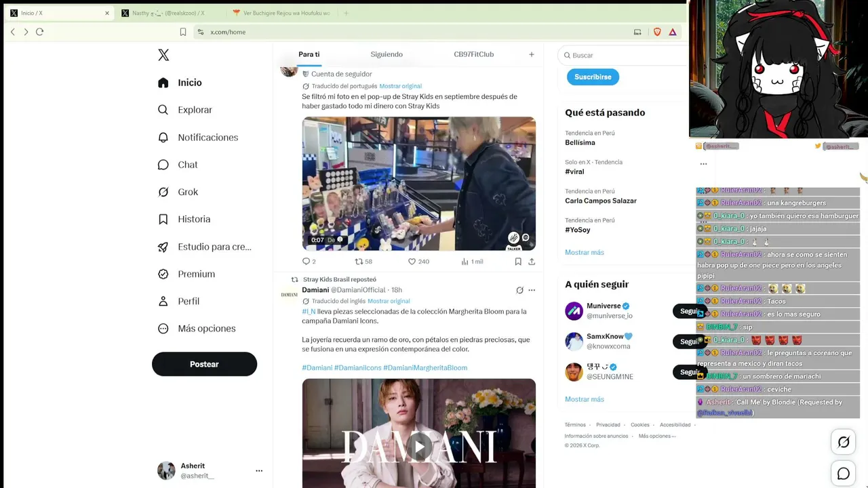The image size is (868, 488).
Task: Open the browser icon left of Brave Shields
Action: 637,32
